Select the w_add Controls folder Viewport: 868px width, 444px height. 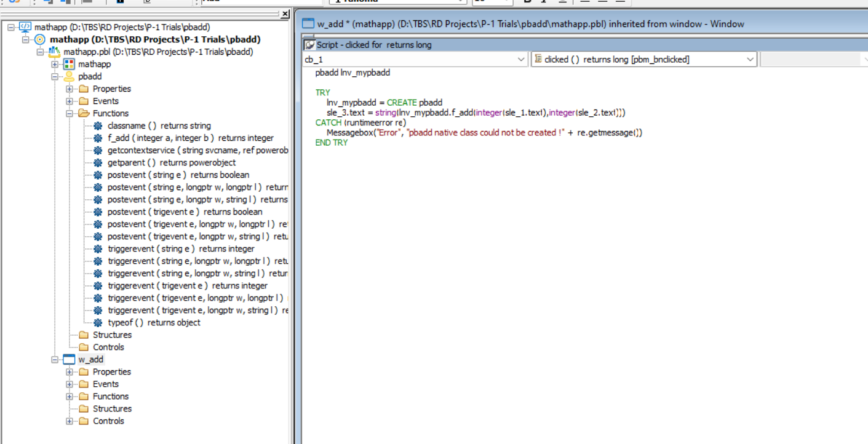(x=108, y=421)
